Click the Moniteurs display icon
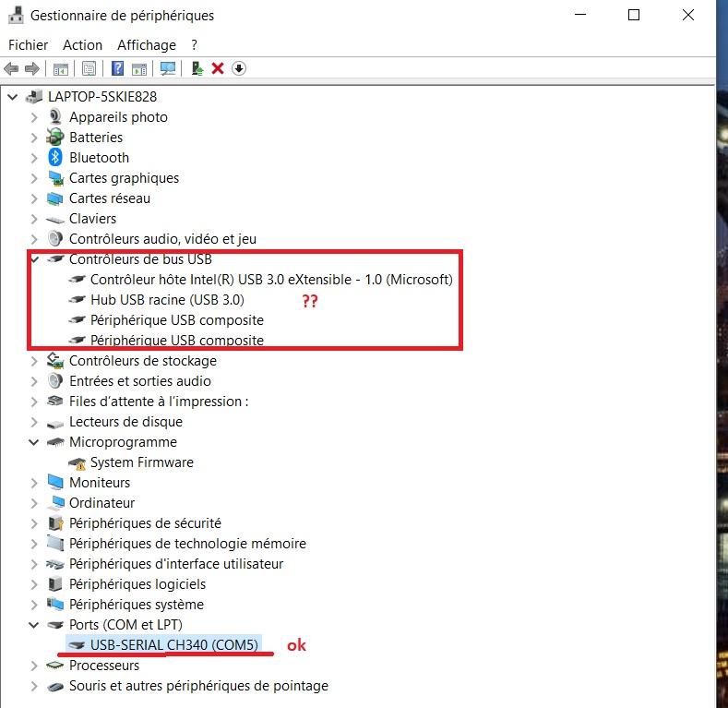The height and width of the screenshot is (708, 728). click(x=55, y=482)
